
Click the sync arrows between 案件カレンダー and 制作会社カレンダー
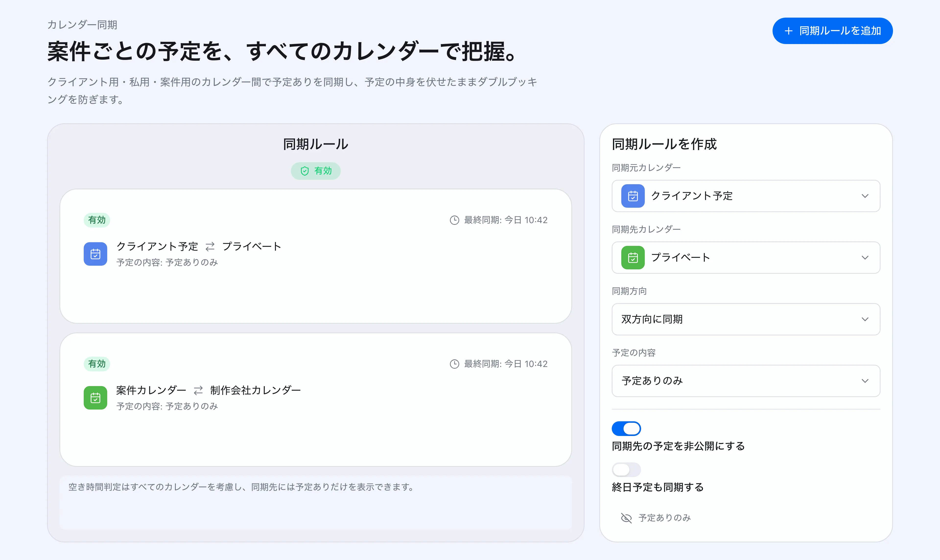click(198, 390)
